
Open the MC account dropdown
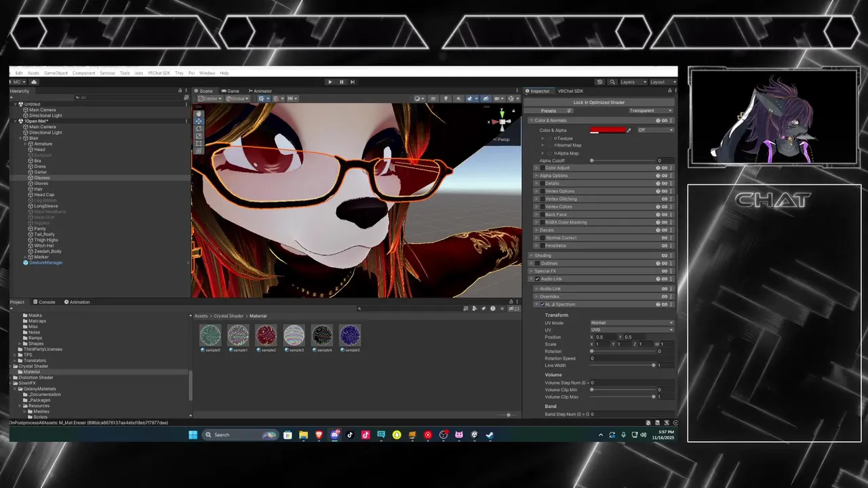click(x=18, y=82)
